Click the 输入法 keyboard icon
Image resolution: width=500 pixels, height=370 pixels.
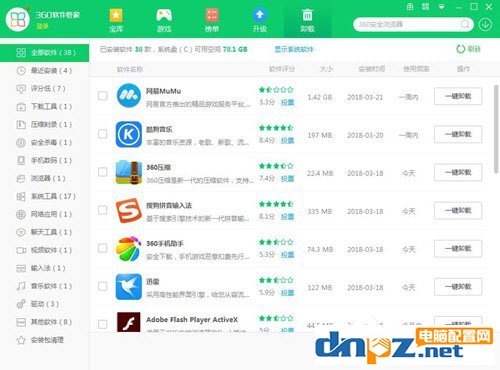pos(21,268)
